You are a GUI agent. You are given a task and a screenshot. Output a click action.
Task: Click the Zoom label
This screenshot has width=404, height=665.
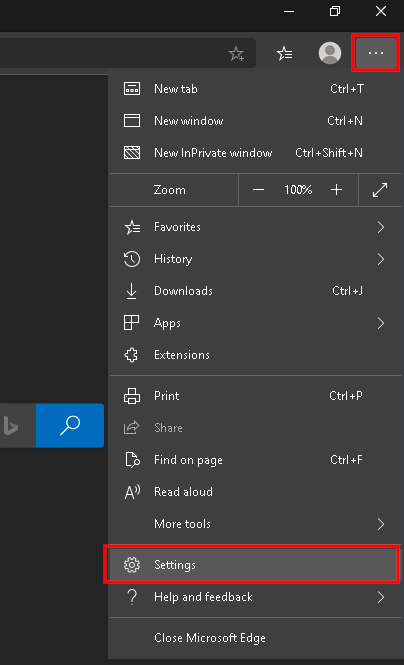pos(170,190)
